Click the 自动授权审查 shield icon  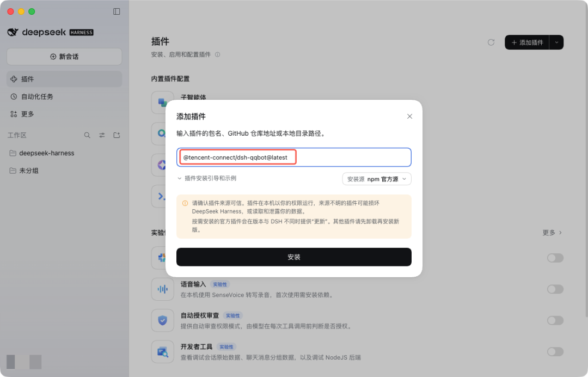tap(162, 320)
